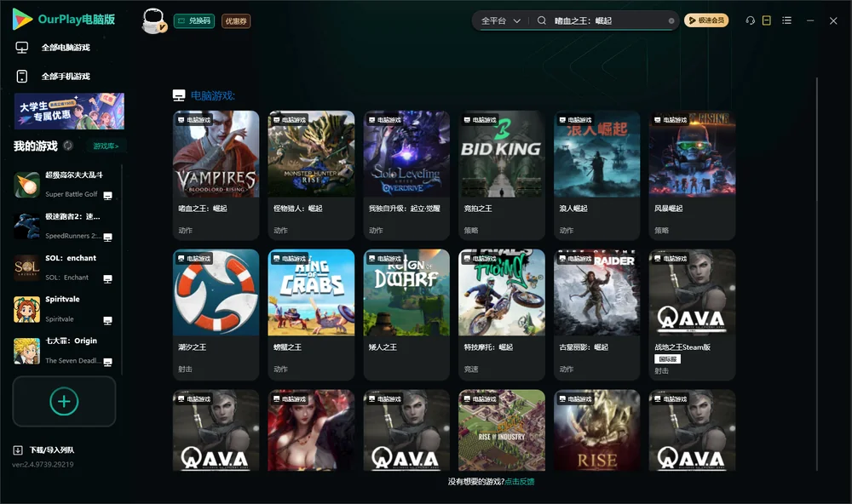Screen dimensions: 852x504
Task: Click the search input field
Action: click(608, 20)
